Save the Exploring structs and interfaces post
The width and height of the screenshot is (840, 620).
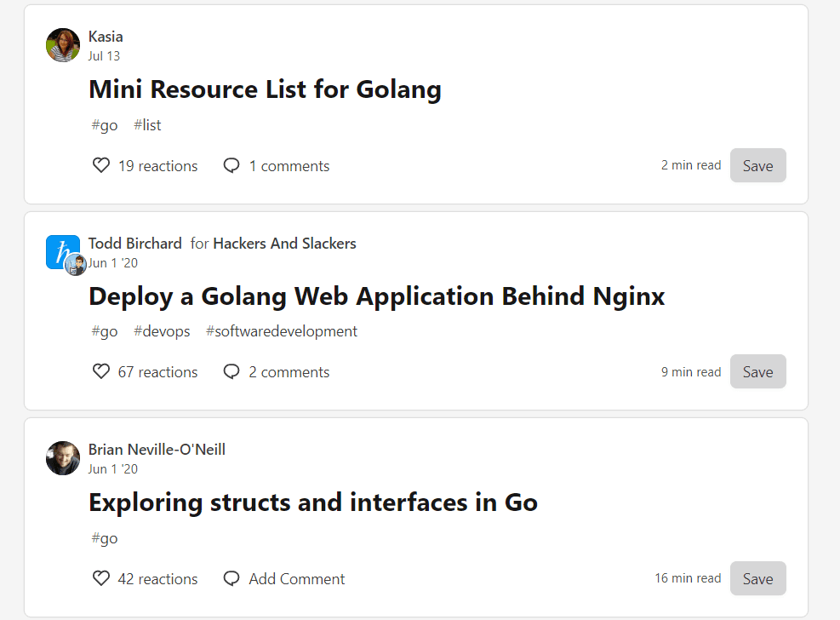click(757, 578)
